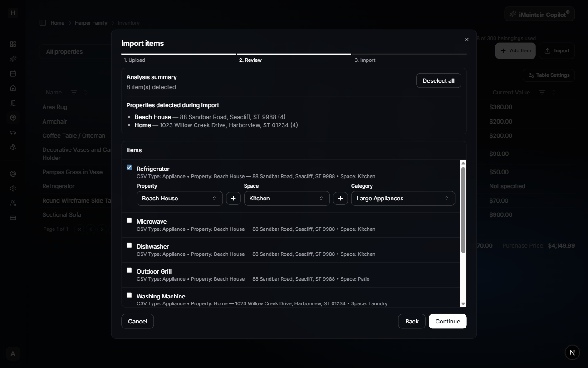This screenshot has width=588, height=368.
Task: Open the calendar icon in the sidebar
Action: coord(13,73)
